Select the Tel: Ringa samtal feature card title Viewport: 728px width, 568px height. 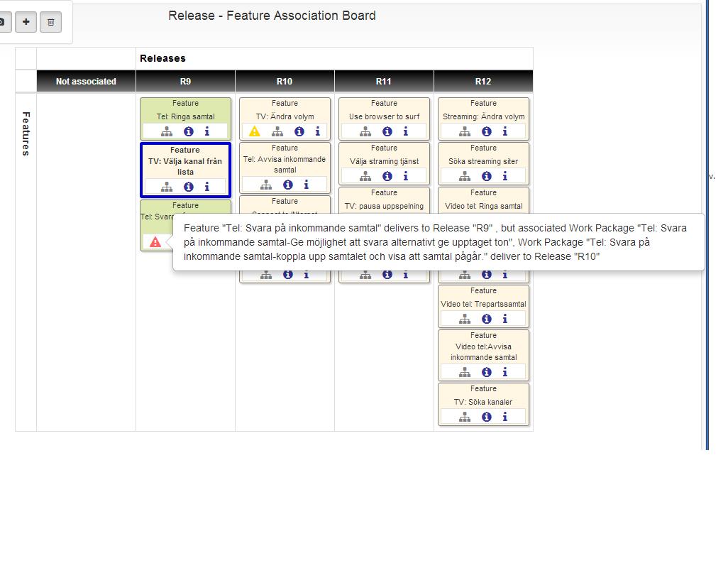click(186, 116)
